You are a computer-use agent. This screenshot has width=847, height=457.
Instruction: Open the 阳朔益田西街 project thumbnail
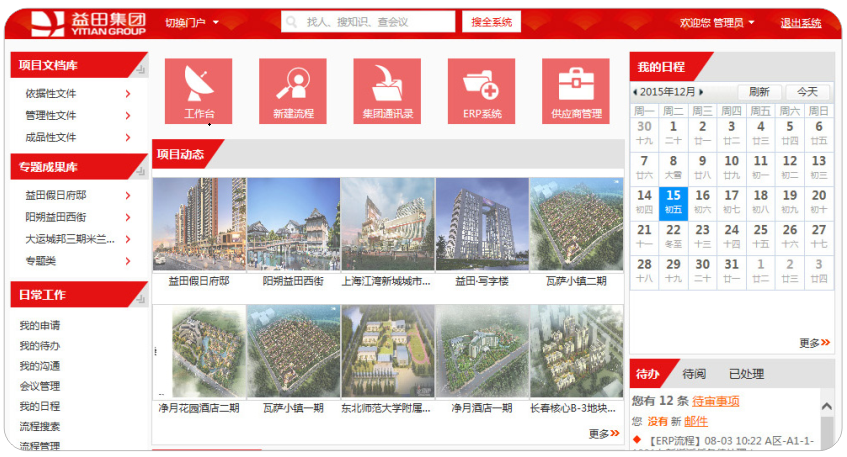tap(293, 224)
